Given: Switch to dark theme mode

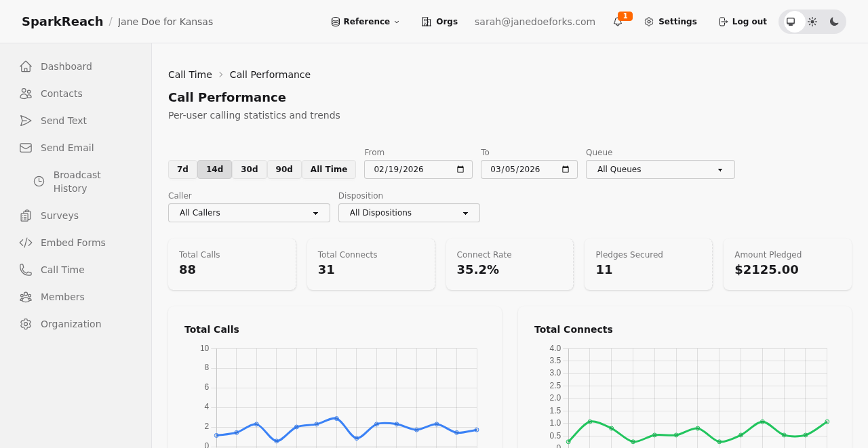Looking at the screenshot, I should coord(834,22).
